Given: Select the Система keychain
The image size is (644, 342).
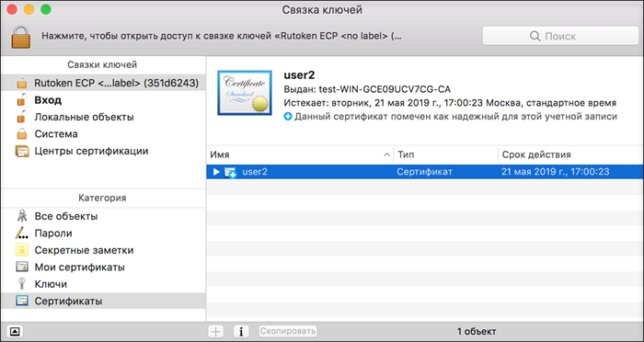Looking at the screenshot, I should [x=103, y=134].
